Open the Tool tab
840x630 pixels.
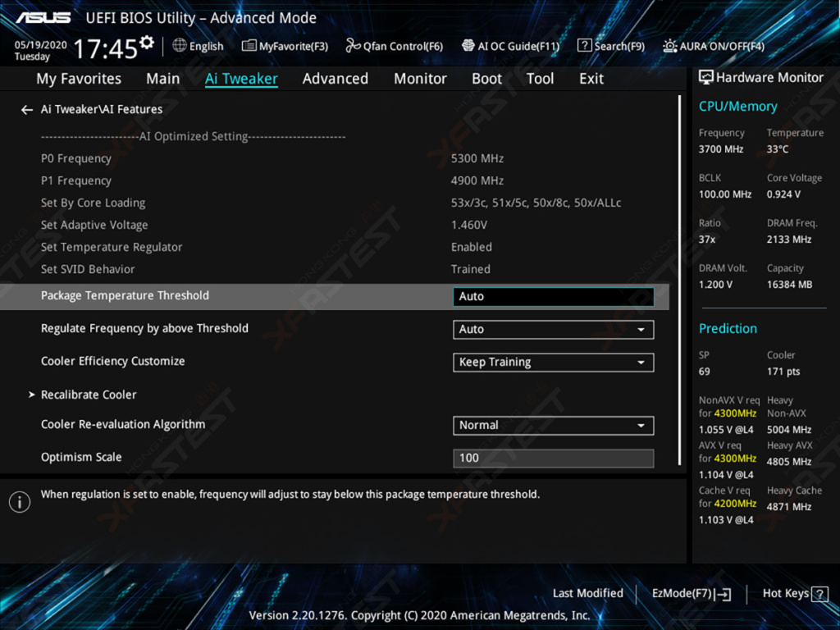(540, 79)
